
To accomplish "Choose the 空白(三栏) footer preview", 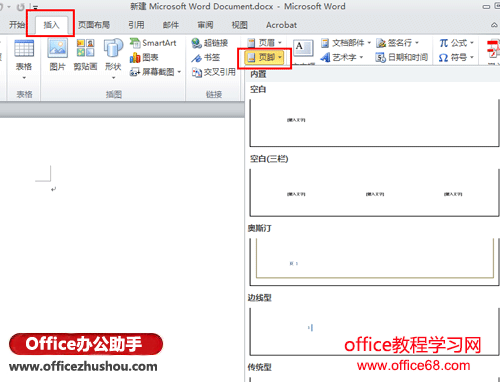I will (374, 192).
